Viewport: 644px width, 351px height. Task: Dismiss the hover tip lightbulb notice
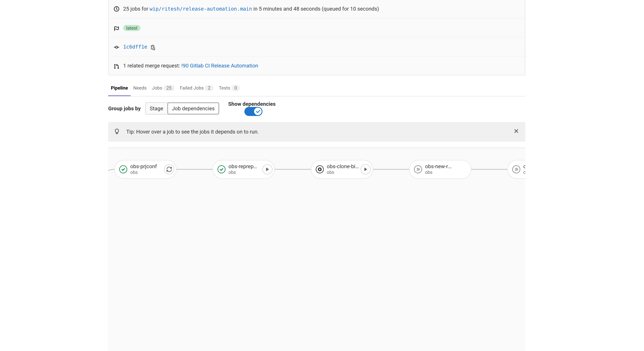click(x=516, y=131)
